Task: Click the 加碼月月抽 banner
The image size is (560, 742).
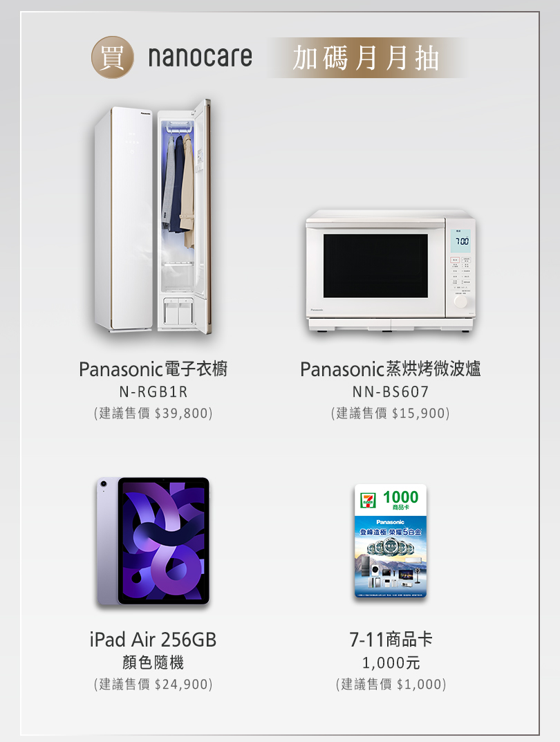Action: (x=367, y=57)
